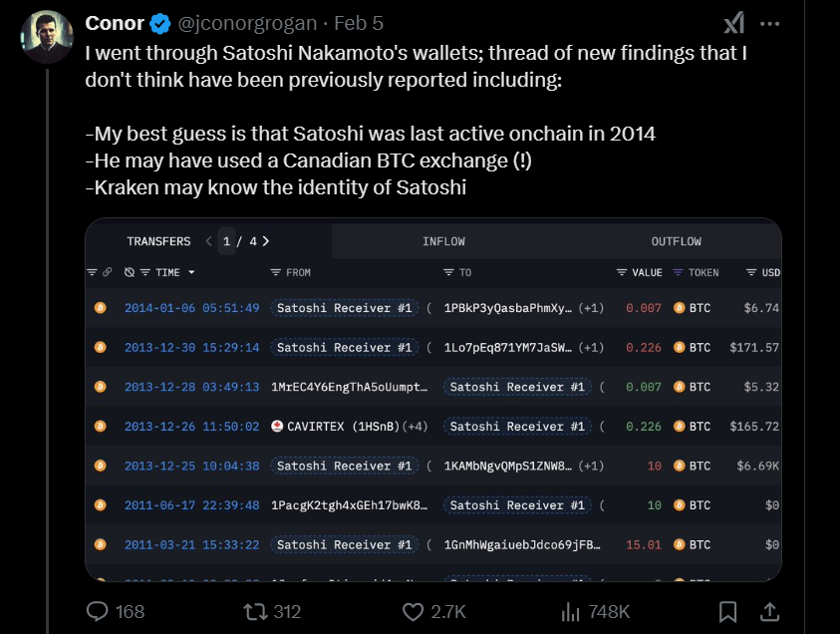Open the tweet's three-dot more menu
840x634 pixels.
(769, 24)
